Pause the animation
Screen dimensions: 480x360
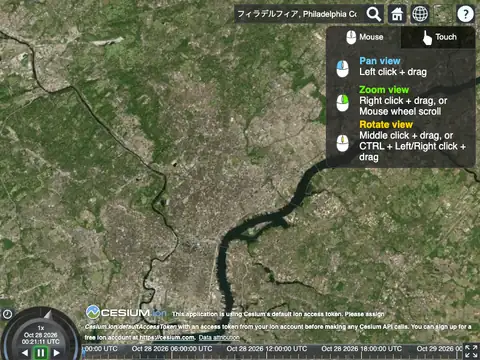(x=41, y=353)
